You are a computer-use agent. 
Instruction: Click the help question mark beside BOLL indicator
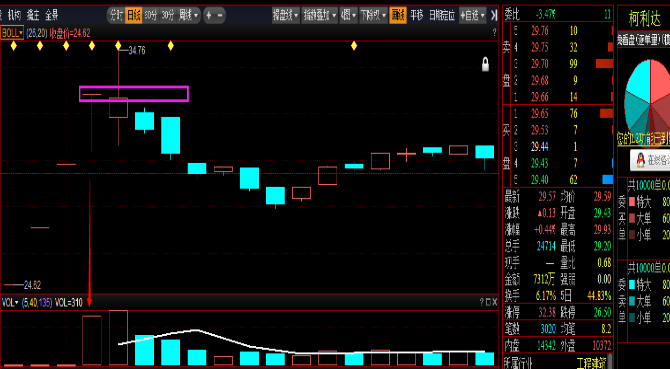coord(494,32)
